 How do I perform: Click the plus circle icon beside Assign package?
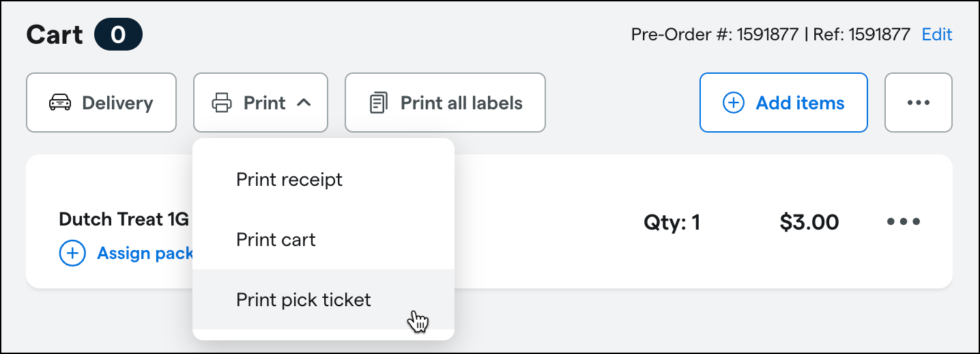pos(72,254)
